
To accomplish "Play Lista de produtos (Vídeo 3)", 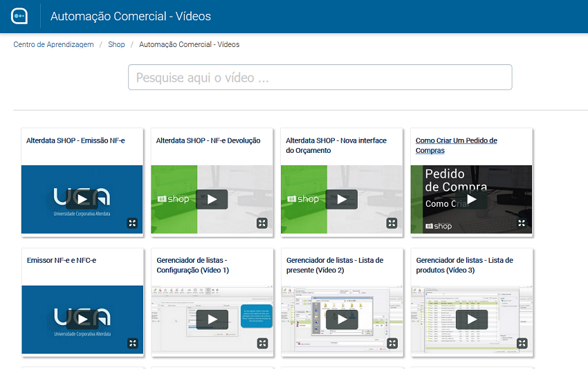I will coord(472,319).
